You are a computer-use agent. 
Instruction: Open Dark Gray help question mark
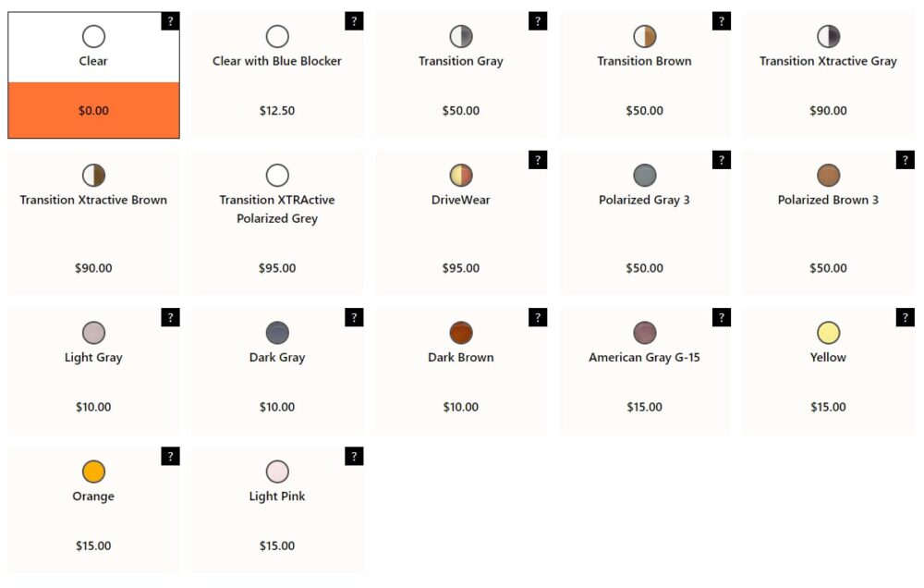[x=354, y=317]
